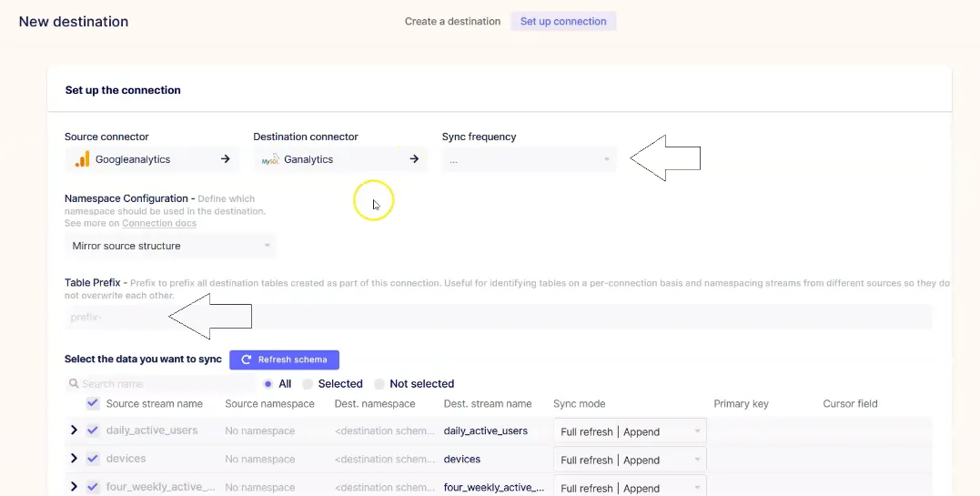Click the Refresh schema button
980x496 pixels.
pos(285,359)
